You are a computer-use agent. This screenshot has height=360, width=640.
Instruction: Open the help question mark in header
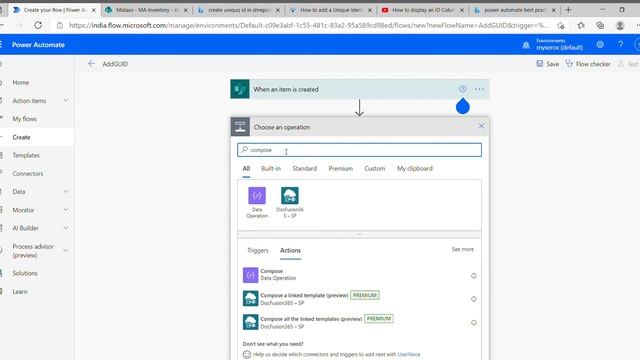point(620,44)
